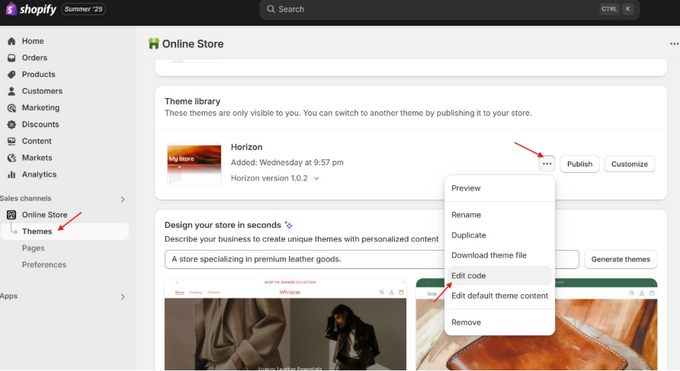Select the leather wallet theme preview
Image resolution: width=680 pixels, height=371 pixels.
click(x=536, y=324)
